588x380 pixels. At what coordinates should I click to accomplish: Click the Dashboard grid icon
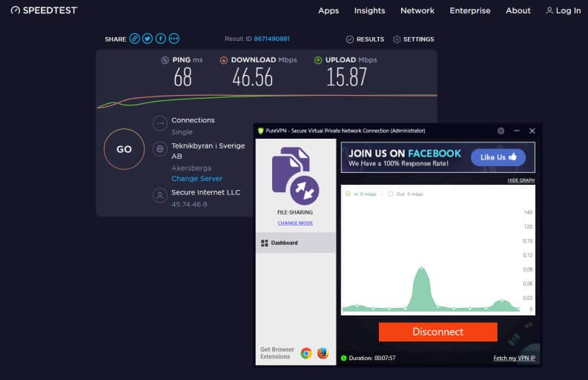[265, 243]
